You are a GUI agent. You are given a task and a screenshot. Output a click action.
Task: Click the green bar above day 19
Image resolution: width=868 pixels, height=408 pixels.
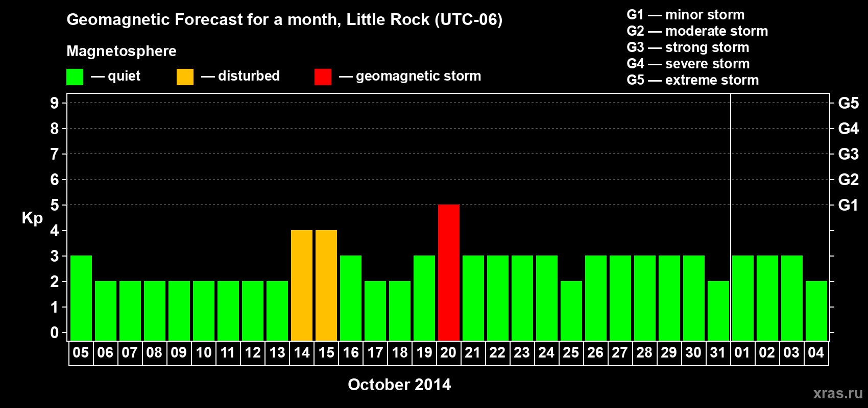424,298
